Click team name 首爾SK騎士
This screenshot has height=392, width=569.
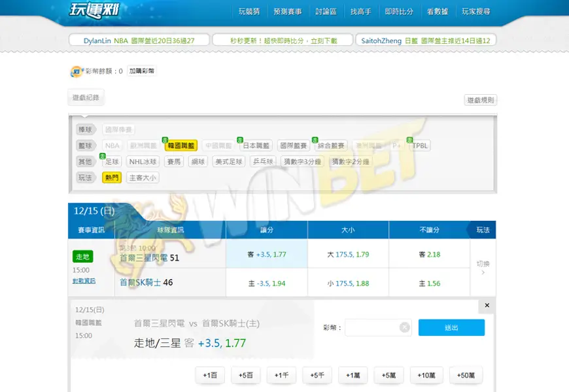(x=141, y=282)
